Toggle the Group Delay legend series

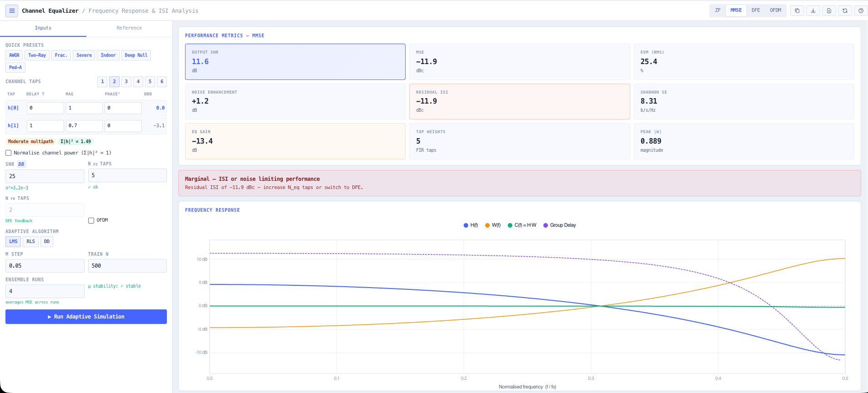(x=560, y=225)
